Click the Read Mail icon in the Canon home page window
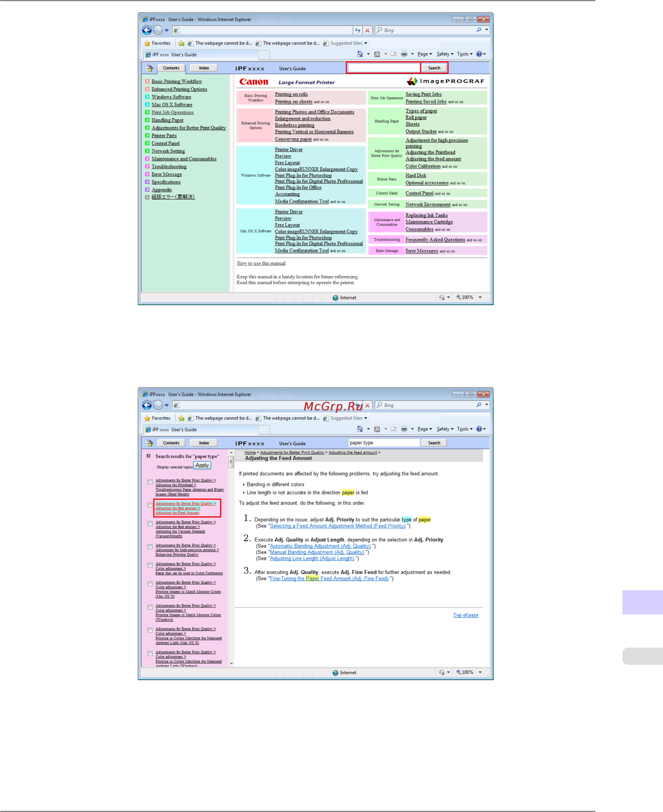The width and height of the screenshot is (663, 812). [393, 54]
